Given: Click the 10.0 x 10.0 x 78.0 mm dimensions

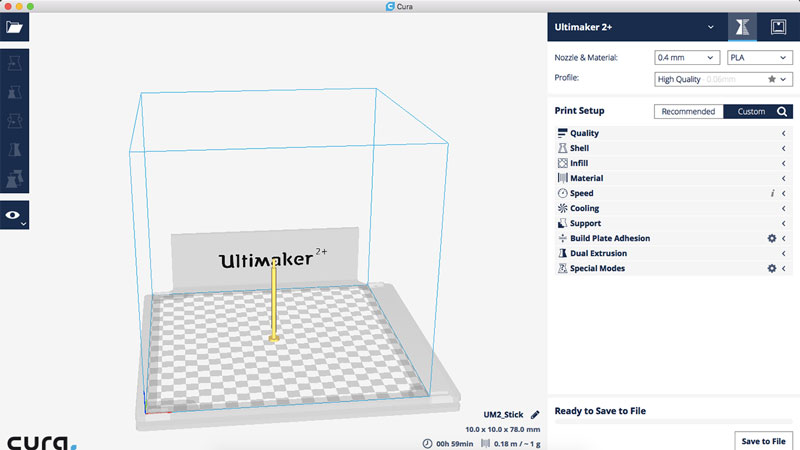Looking at the screenshot, I should coord(503,430).
